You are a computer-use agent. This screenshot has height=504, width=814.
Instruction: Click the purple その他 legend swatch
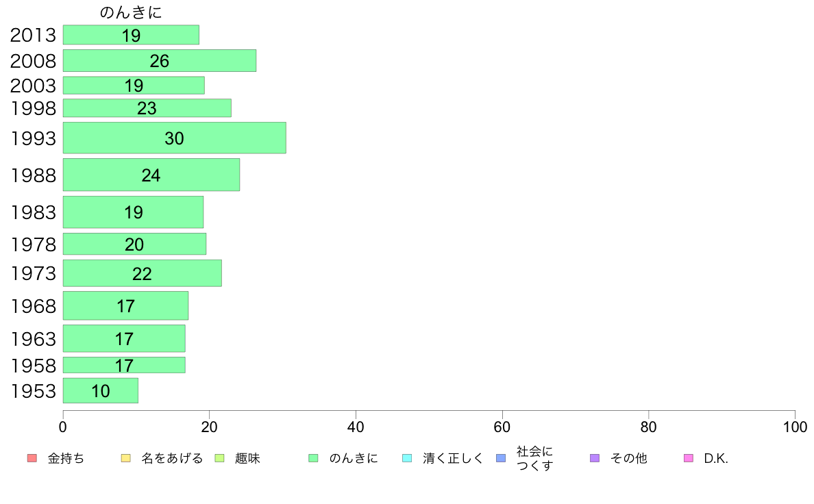tap(595, 458)
